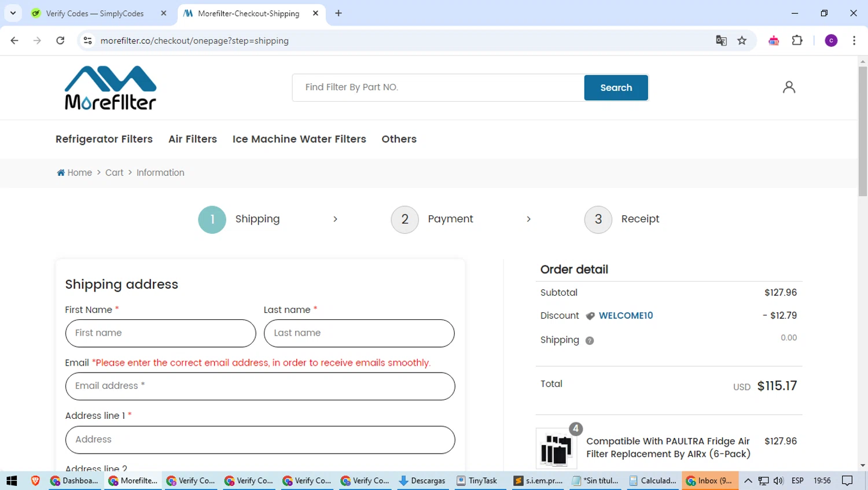The height and width of the screenshot is (490, 868).
Task: Open the Others menu
Action: (399, 139)
